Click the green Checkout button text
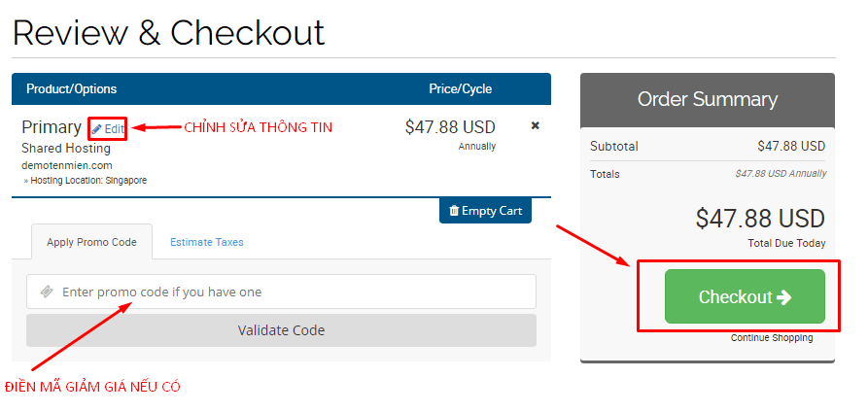 pyautogui.click(x=735, y=297)
